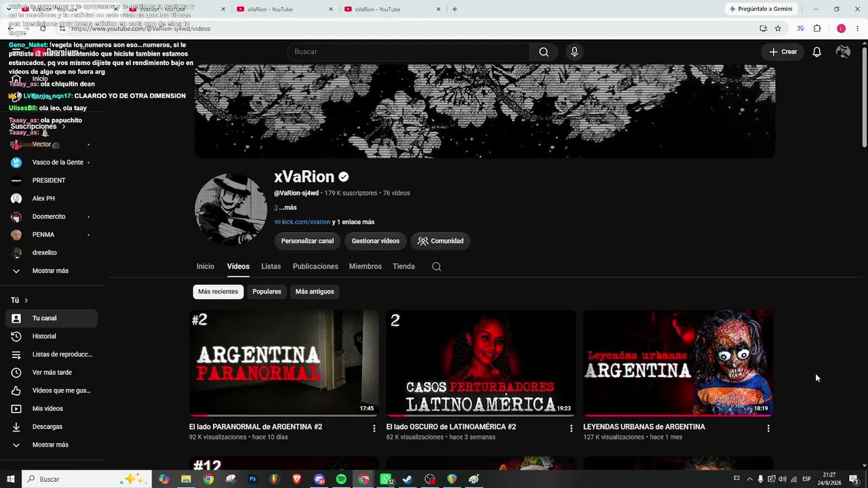Search within the xVaRion channel

[x=437, y=266]
